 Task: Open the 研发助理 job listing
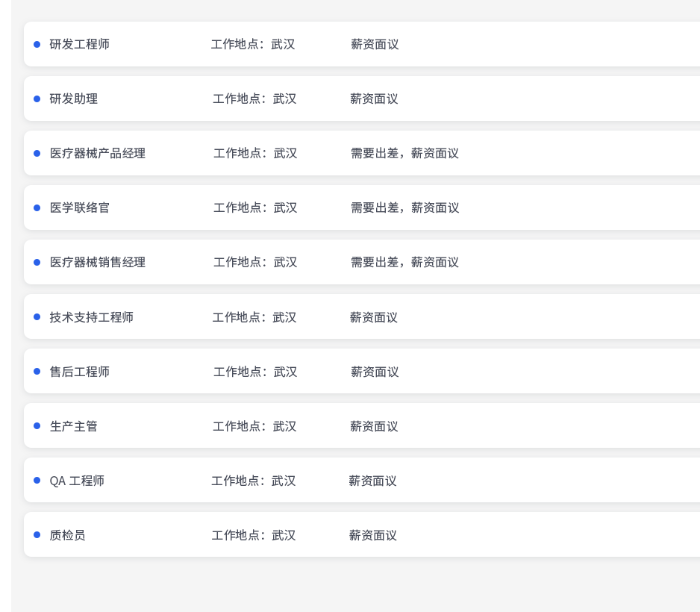(x=74, y=99)
